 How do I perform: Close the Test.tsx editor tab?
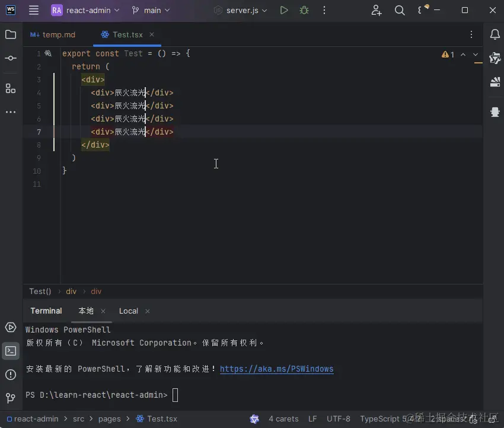[152, 34]
